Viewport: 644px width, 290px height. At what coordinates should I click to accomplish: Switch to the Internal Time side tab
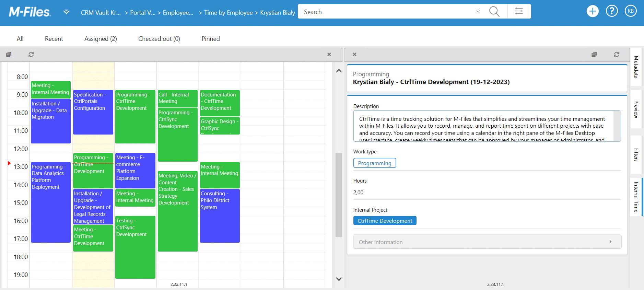[x=636, y=197]
